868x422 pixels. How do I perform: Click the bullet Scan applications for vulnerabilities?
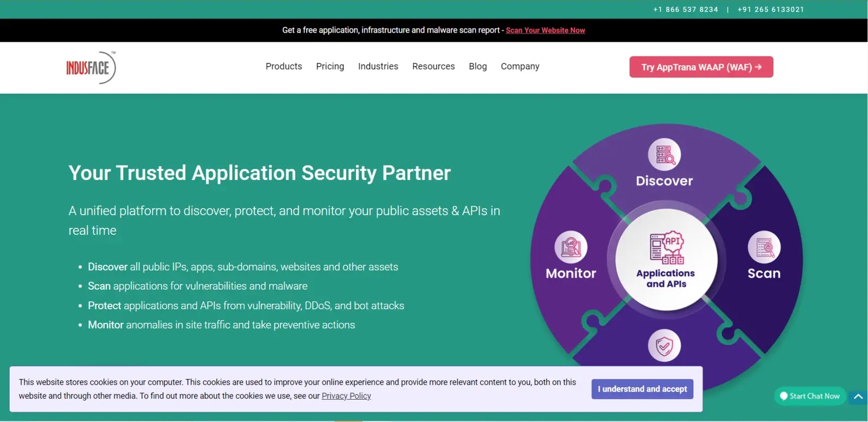coord(197,286)
